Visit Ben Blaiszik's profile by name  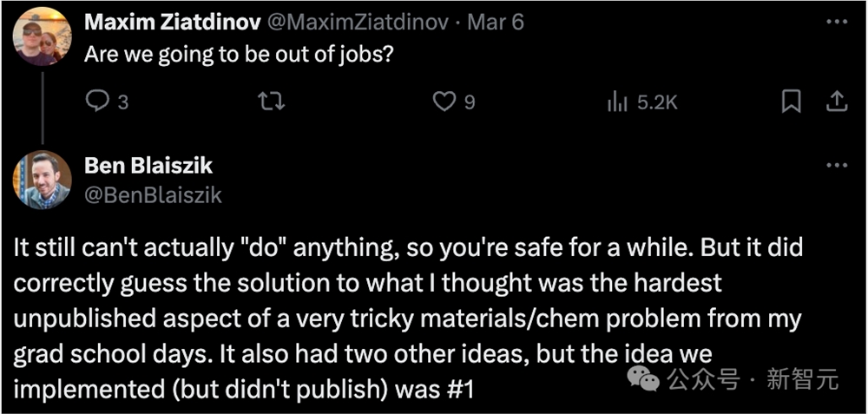(x=148, y=166)
